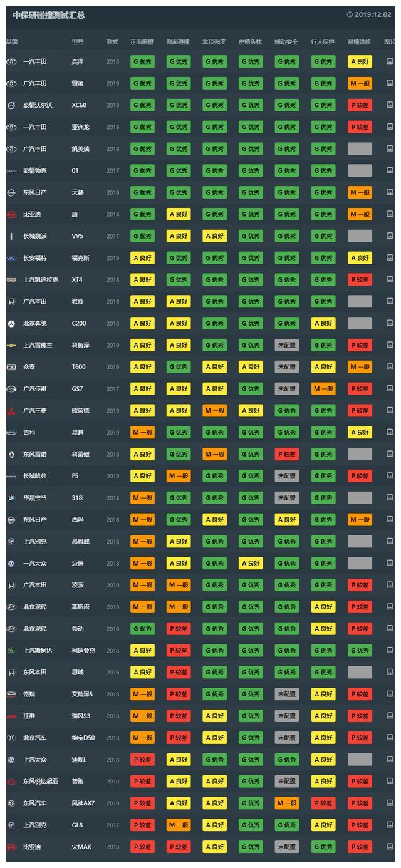Image resolution: width=401 pixels, height=868 pixels.
Task: Click the brand name 长城哈弗
Action: [34, 476]
